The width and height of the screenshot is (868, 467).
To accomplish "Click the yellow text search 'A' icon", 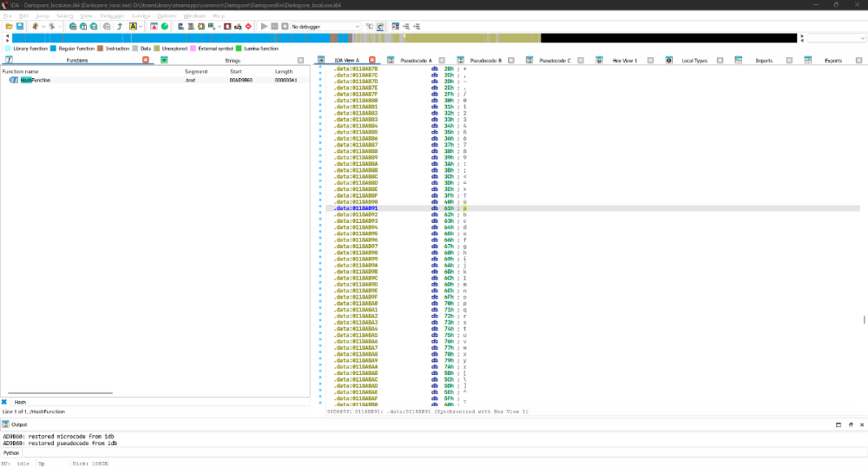I will [x=133, y=27].
